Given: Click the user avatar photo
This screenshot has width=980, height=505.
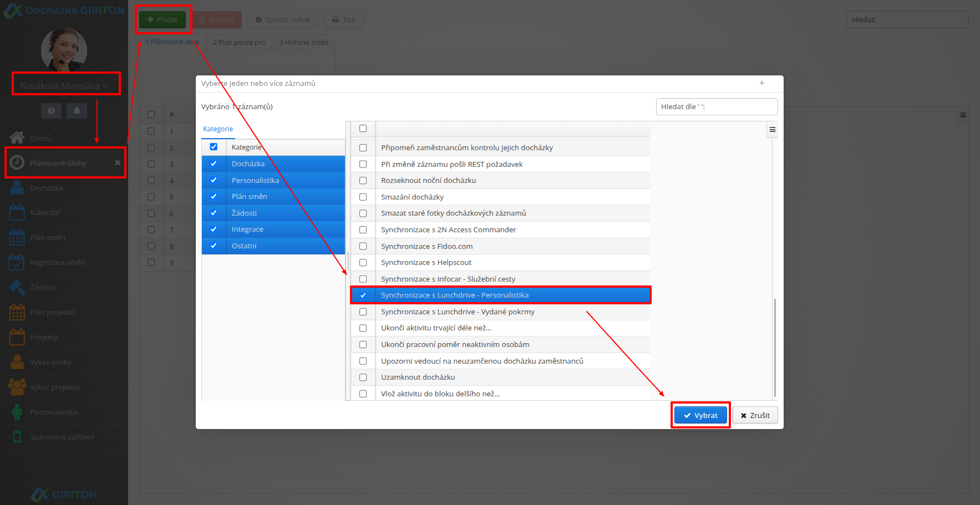Looking at the screenshot, I should (x=64, y=50).
